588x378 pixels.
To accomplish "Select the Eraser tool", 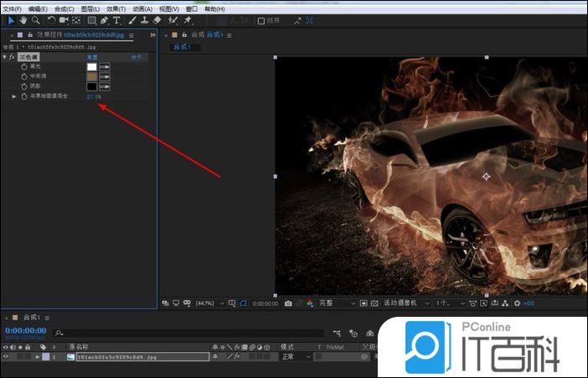I will tap(158, 20).
